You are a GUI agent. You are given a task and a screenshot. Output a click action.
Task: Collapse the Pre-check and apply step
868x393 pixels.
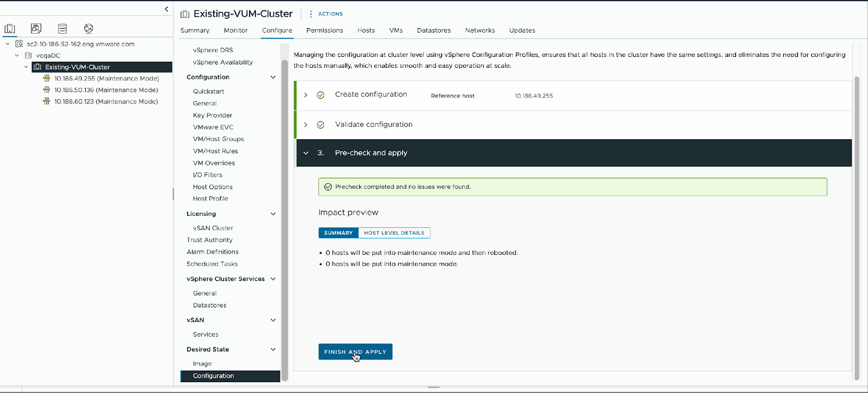coord(306,153)
